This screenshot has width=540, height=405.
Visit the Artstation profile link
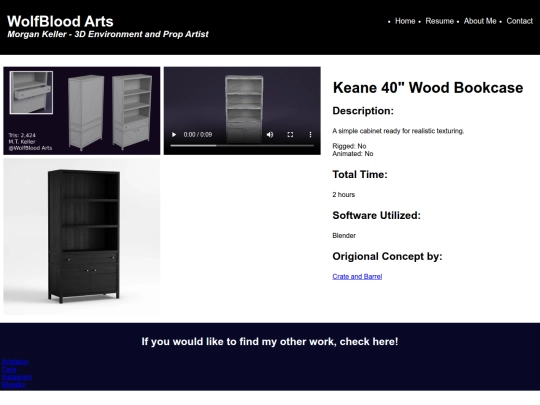pos(15,362)
